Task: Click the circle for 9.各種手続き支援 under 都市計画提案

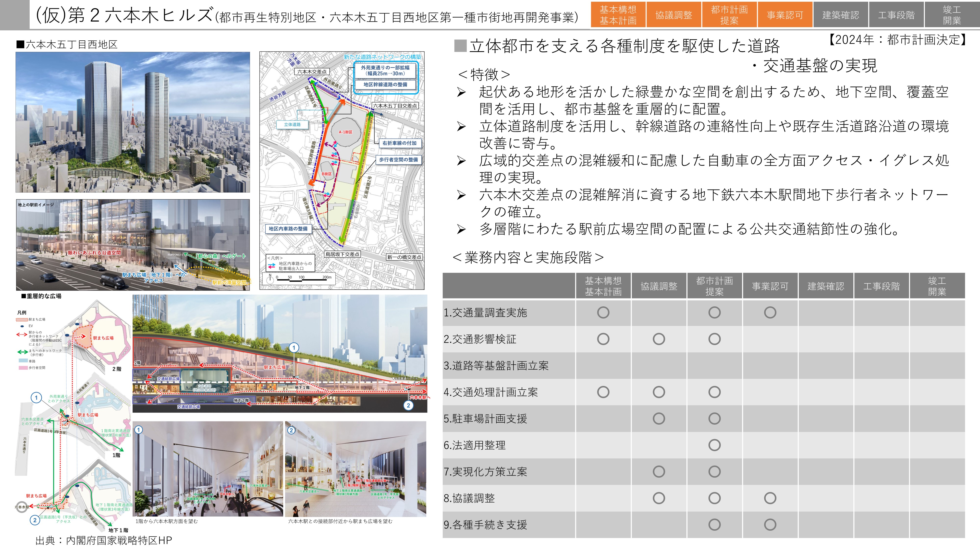Action: tap(714, 525)
